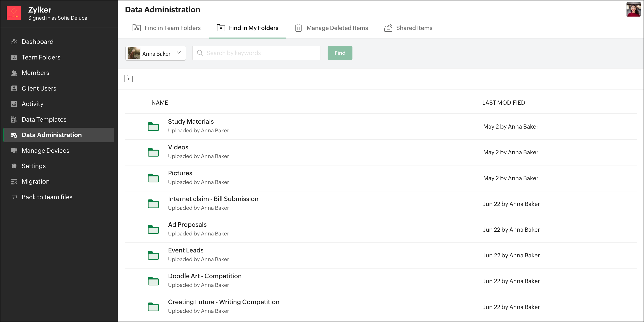Open the Study Materials folder
Screen dimensions: 644x322
click(191, 122)
